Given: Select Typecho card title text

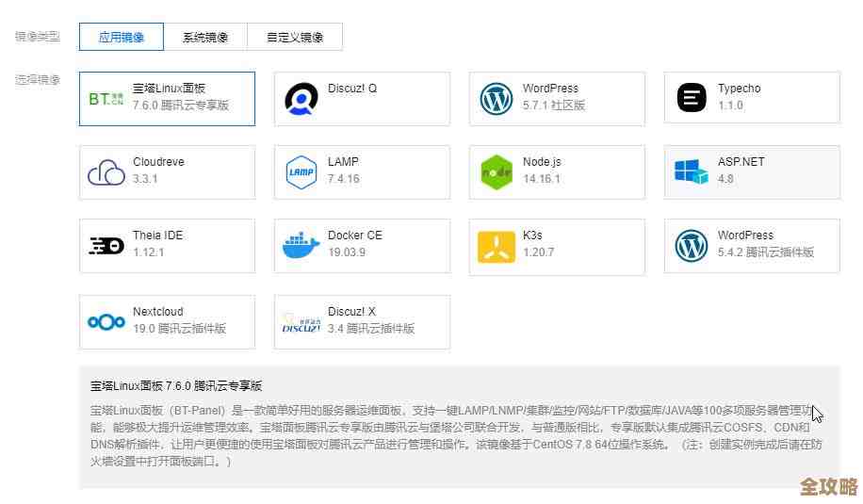Looking at the screenshot, I should (740, 88).
